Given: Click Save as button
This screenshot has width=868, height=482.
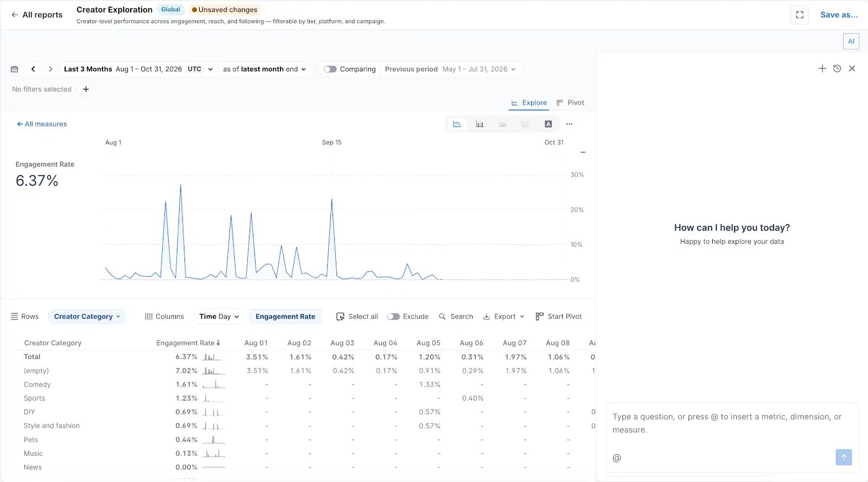Looking at the screenshot, I should pos(839,15).
